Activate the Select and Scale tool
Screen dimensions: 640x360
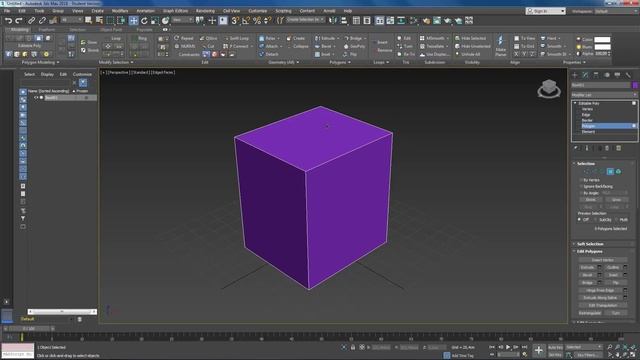155,20
